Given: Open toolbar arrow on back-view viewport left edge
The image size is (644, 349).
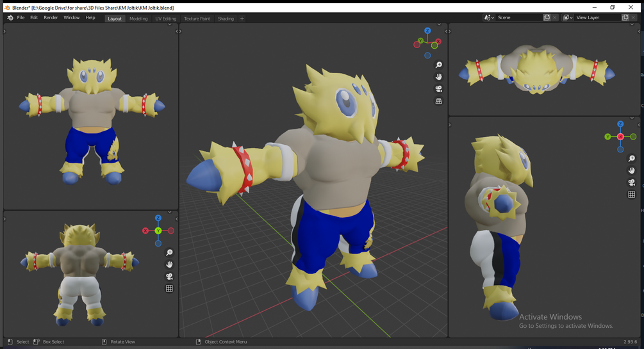Looking at the screenshot, I should click(x=4, y=219).
